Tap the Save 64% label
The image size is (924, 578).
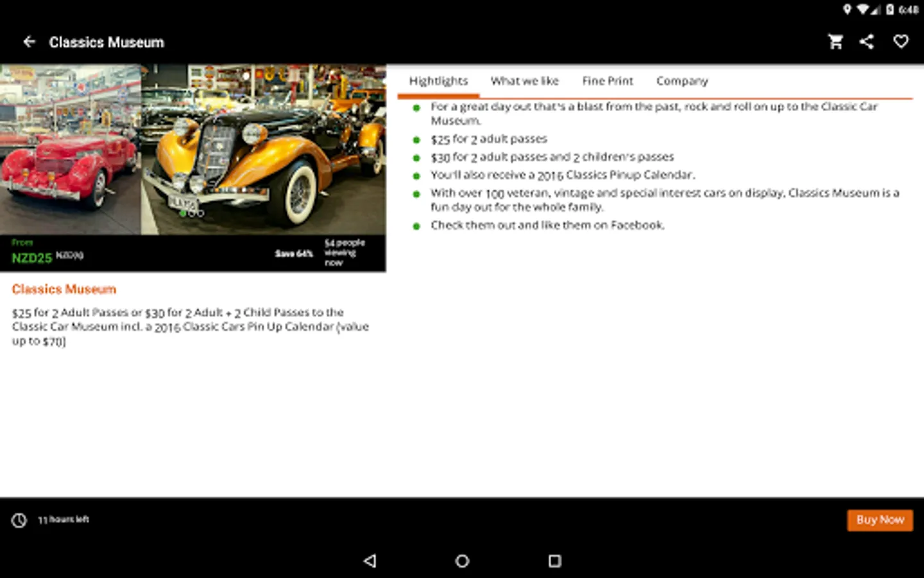294,254
